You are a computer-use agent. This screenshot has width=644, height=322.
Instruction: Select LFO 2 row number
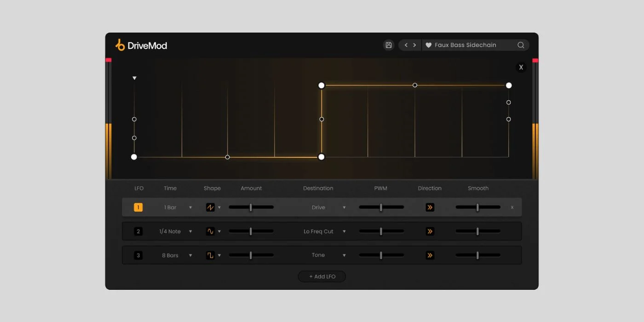(138, 231)
